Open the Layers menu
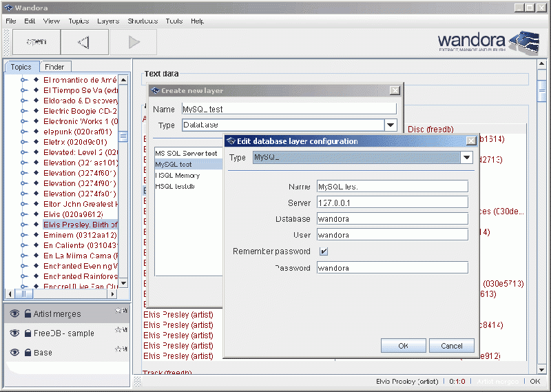This screenshot has width=551, height=392. point(108,21)
